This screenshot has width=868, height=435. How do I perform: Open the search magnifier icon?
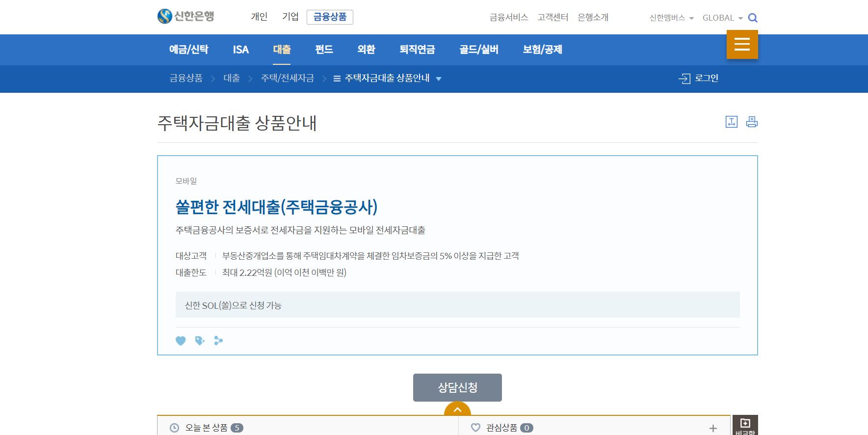pos(753,18)
